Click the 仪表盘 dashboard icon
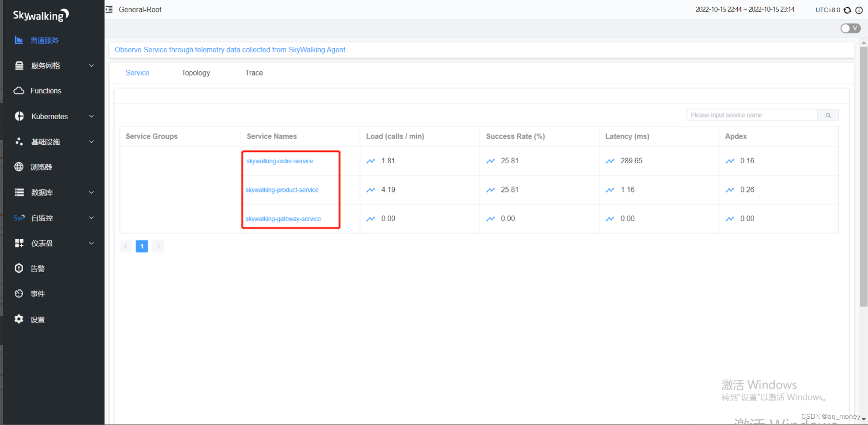The width and height of the screenshot is (868, 425). click(x=19, y=243)
